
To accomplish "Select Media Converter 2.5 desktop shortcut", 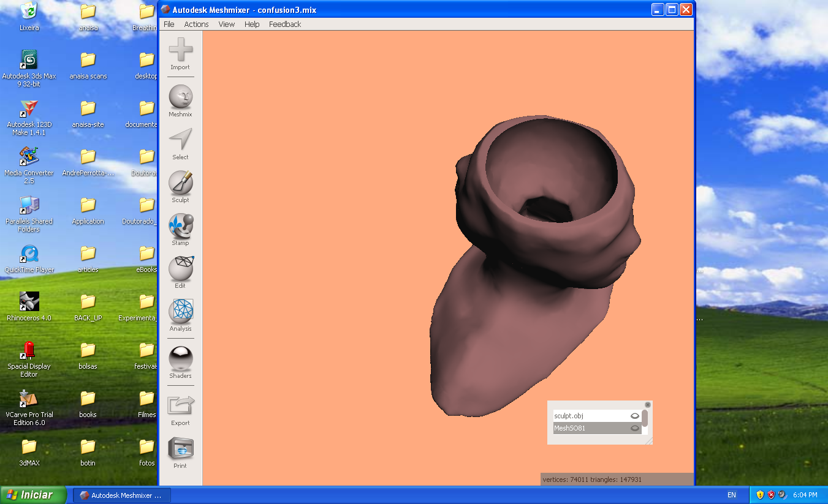I will click(29, 165).
